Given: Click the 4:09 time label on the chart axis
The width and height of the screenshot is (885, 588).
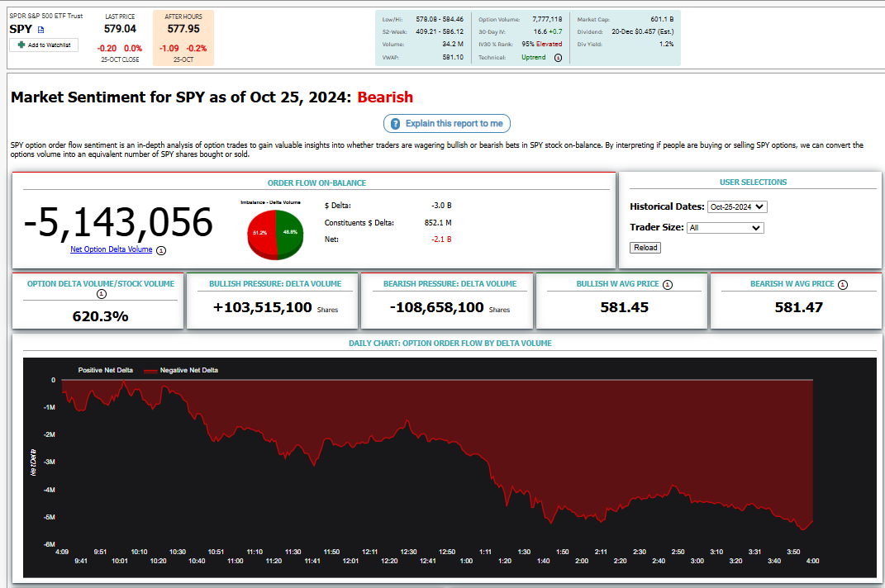Looking at the screenshot, I should coord(62,552).
